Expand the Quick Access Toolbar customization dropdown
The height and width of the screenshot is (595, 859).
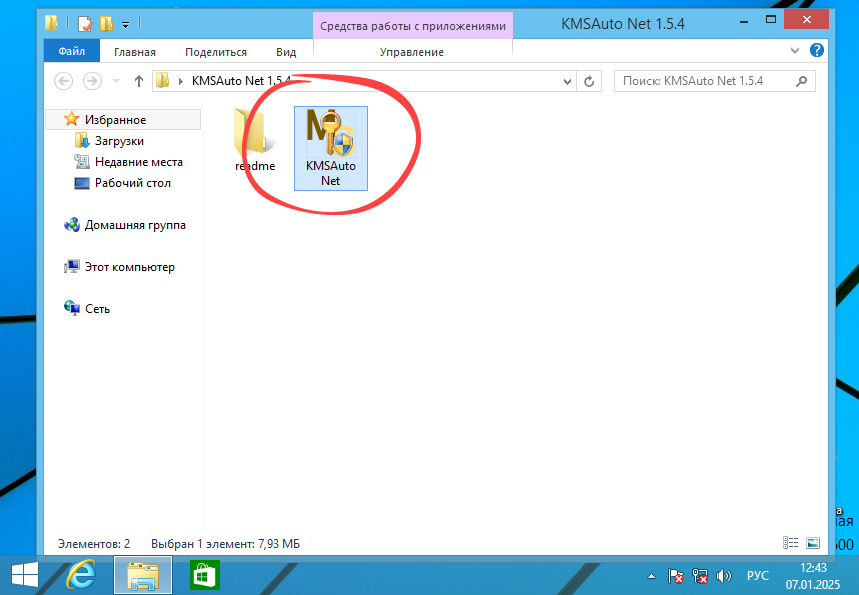pyautogui.click(x=124, y=24)
